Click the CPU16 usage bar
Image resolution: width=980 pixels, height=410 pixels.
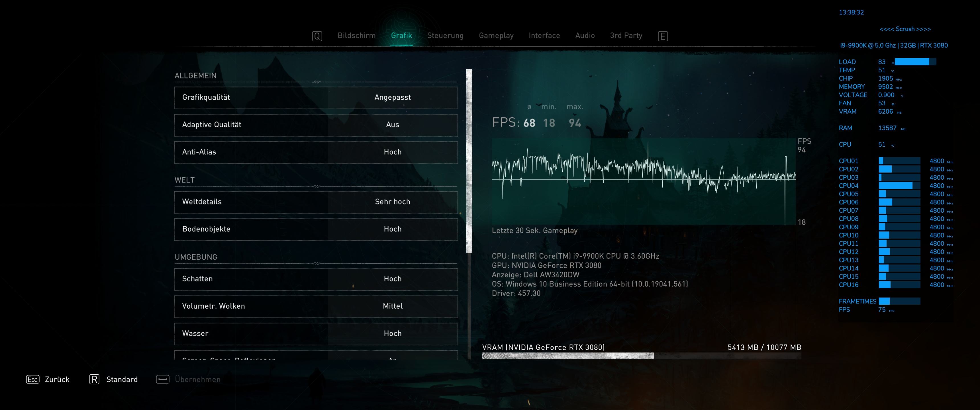pos(899,284)
